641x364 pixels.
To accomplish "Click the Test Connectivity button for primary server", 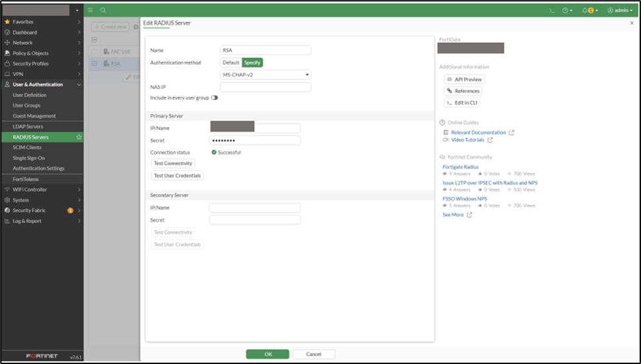I will point(173,164).
